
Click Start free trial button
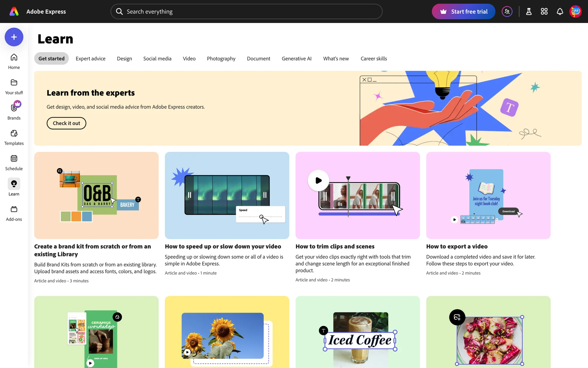click(x=463, y=12)
